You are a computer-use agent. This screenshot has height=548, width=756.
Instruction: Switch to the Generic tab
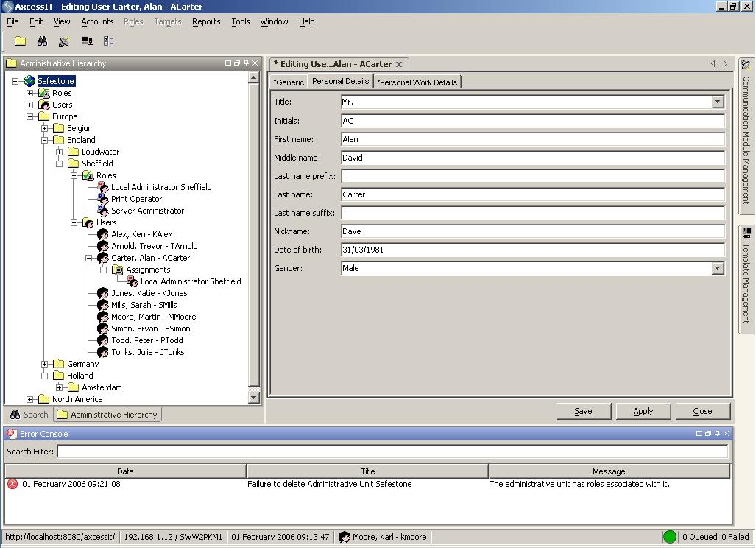click(x=289, y=82)
